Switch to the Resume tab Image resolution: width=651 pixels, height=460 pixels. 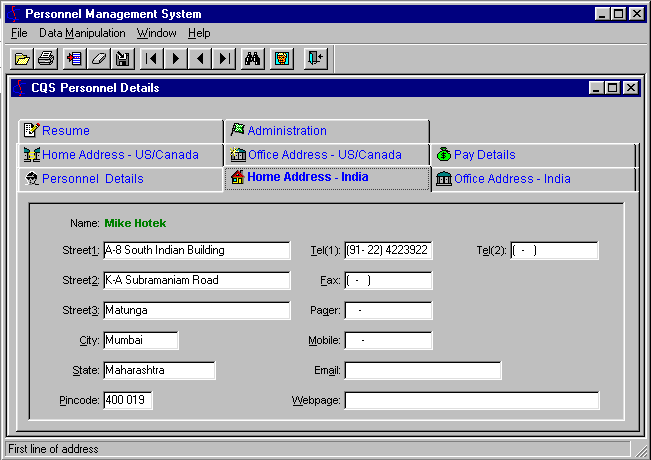[65, 131]
